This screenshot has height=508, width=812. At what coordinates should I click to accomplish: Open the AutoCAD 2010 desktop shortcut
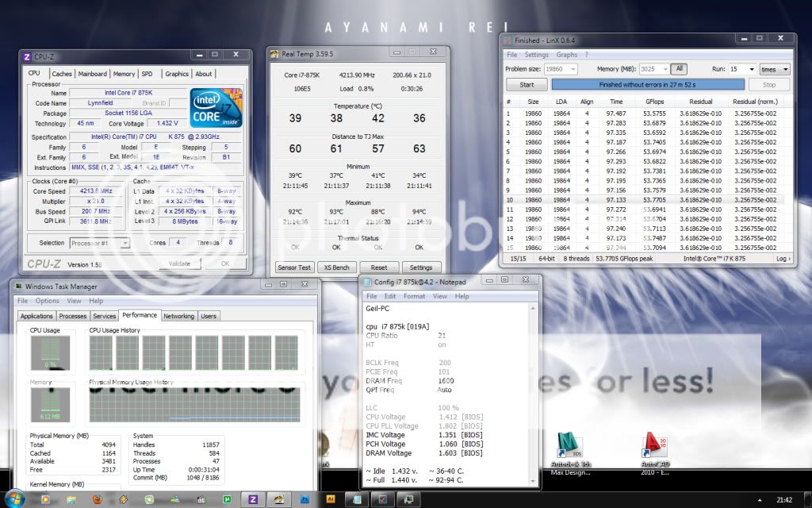pyautogui.click(x=655, y=453)
